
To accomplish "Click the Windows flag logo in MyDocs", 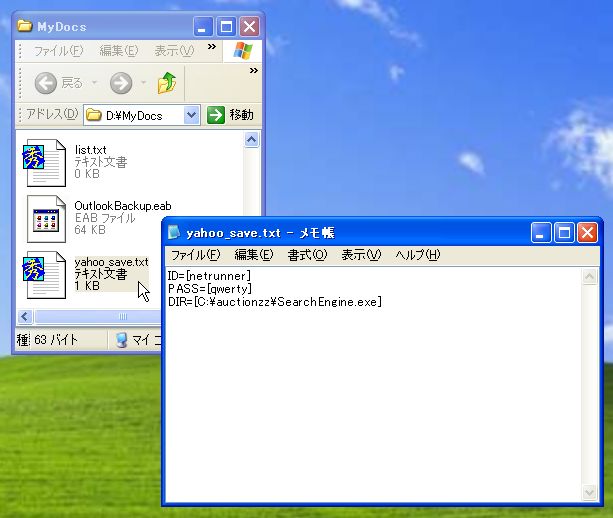I will [243, 51].
